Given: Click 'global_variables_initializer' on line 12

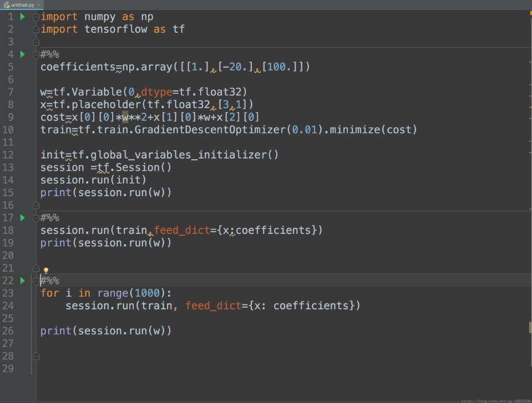Looking at the screenshot, I should [x=179, y=155].
